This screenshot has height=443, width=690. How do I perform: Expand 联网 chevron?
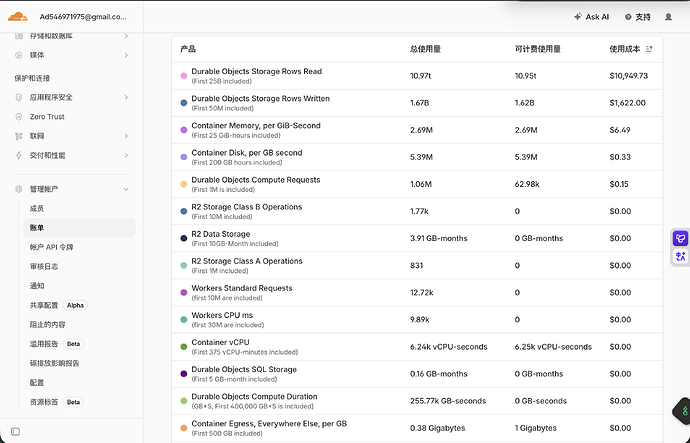(x=126, y=136)
